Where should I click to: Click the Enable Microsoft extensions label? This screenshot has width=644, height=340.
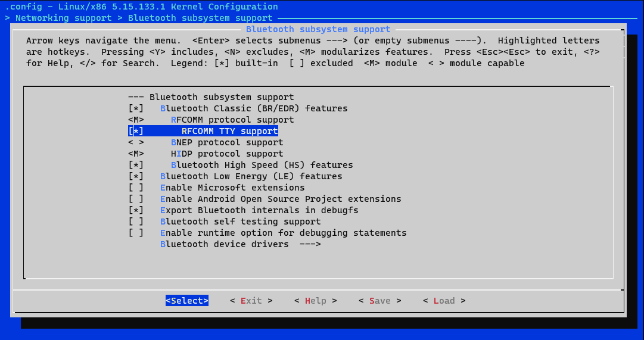click(x=232, y=188)
